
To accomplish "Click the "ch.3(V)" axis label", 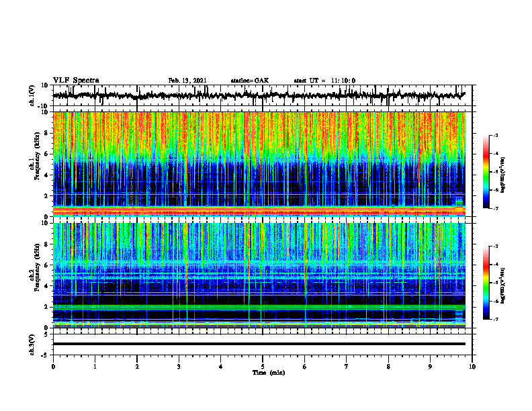I will 32,345.
